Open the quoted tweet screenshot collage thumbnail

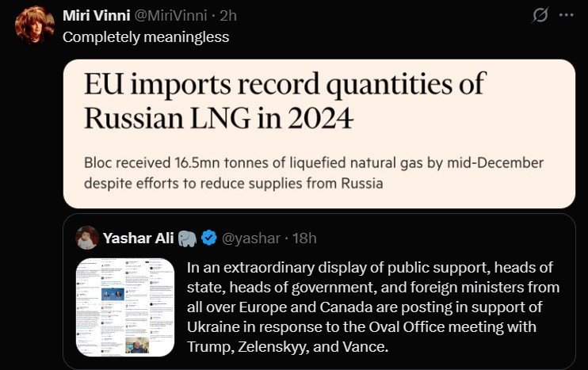tap(125, 307)
